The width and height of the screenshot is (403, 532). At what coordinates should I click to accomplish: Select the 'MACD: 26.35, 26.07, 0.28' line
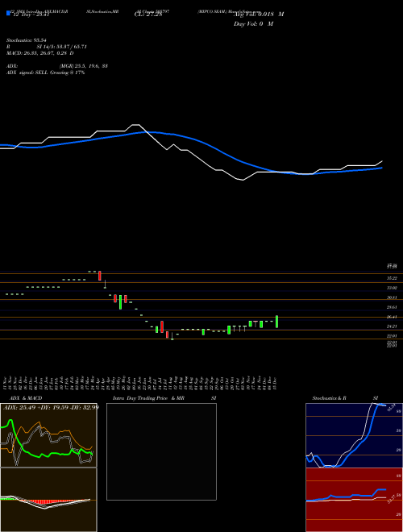40,53
